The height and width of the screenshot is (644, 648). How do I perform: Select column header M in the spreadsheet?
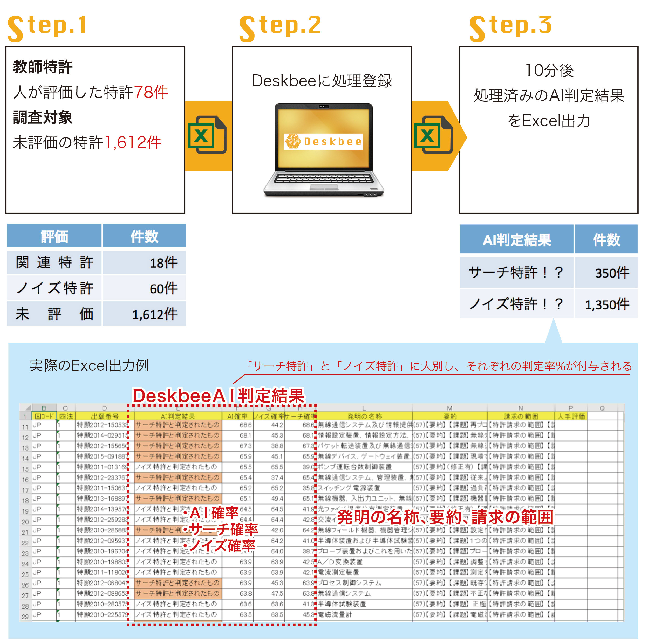(450, 408)
